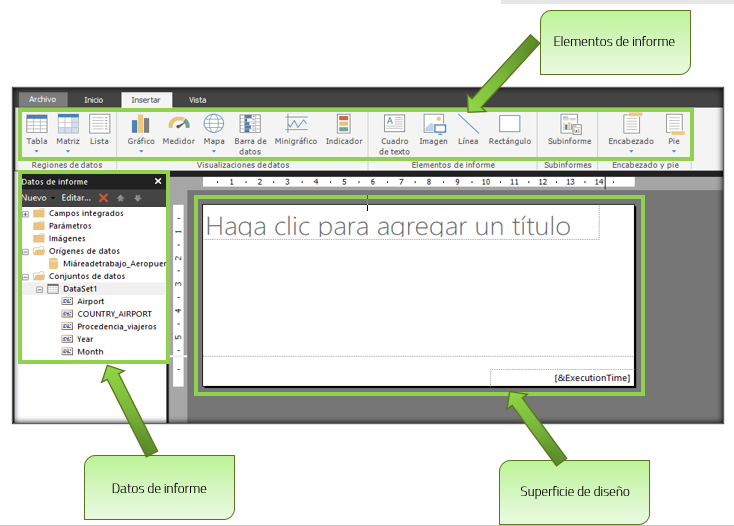The width and height of the screenshot is (734, 526).
Task: Open the Tabla dropdown arrow
Action: [37, 151]
